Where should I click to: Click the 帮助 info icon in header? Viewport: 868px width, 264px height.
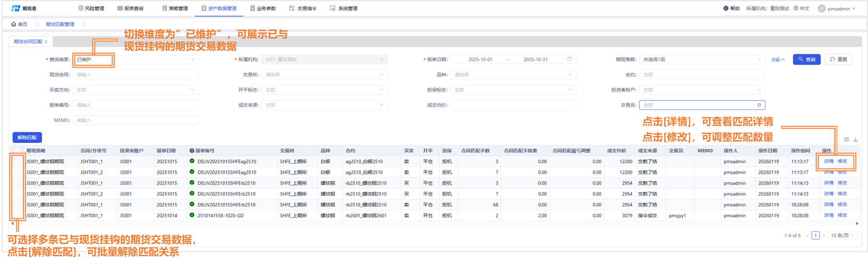726,8
